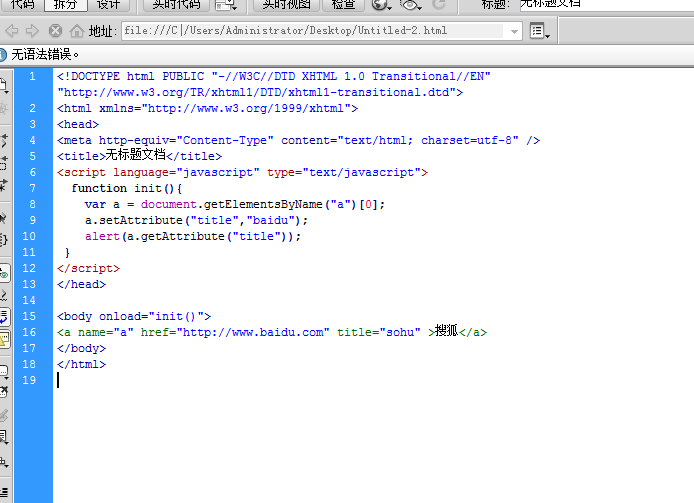Click the Collapse Full Tag icon

pyautogui.click(x=4, y=141)
